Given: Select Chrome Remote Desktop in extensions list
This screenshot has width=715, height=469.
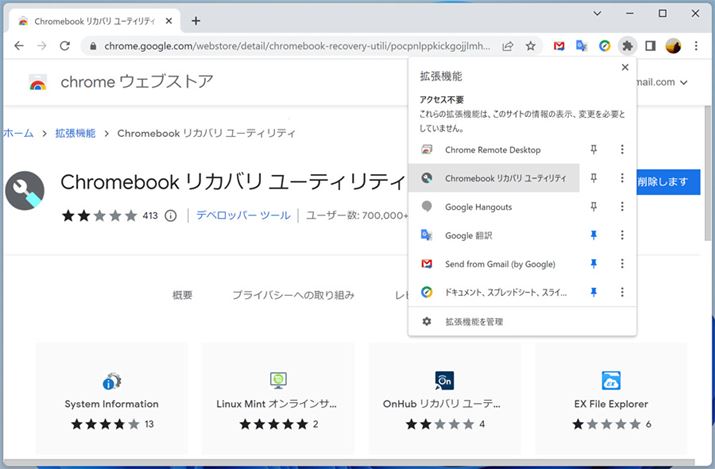Looking at the screenshot, I should tap(494, 149).
